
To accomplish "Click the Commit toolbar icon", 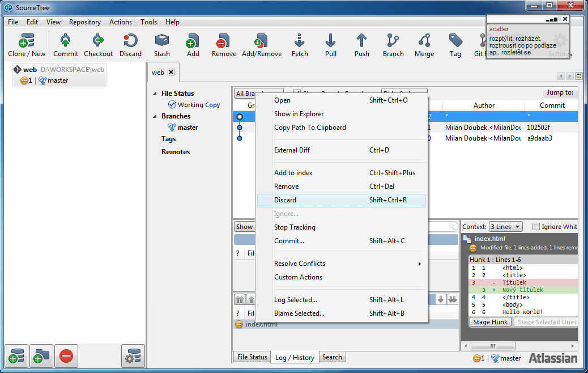I will [66, 40].
